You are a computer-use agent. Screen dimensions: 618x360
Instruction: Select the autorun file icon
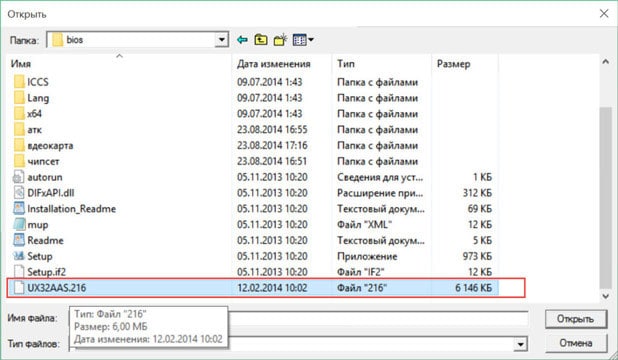pos(19,177)
